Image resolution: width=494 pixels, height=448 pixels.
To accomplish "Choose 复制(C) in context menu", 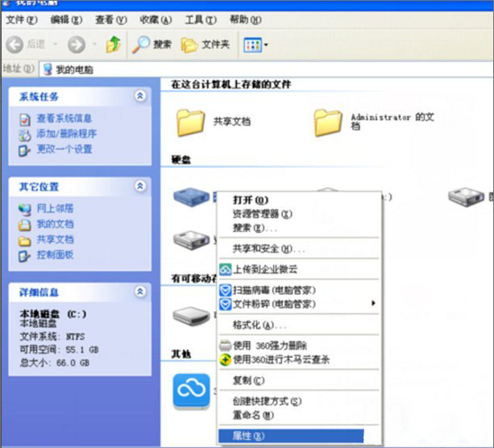I will coord(299,380).
